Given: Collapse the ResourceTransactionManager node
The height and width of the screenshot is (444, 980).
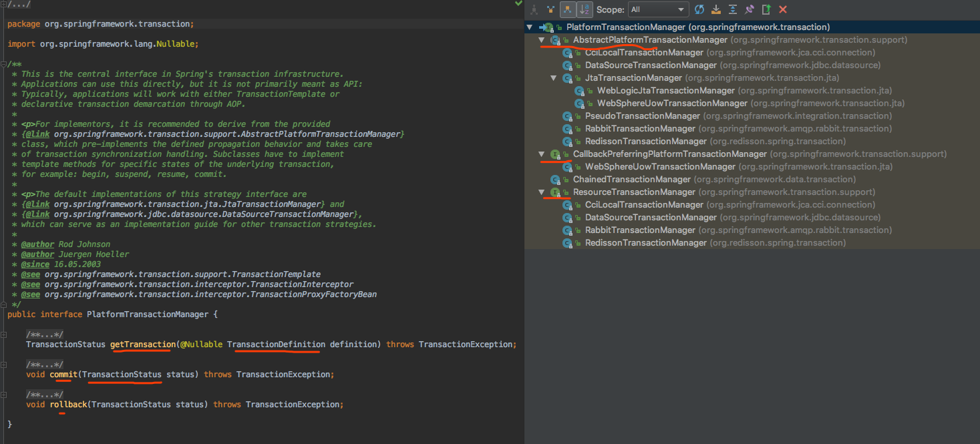Looking at the screenshot, I should coord(542,192).
